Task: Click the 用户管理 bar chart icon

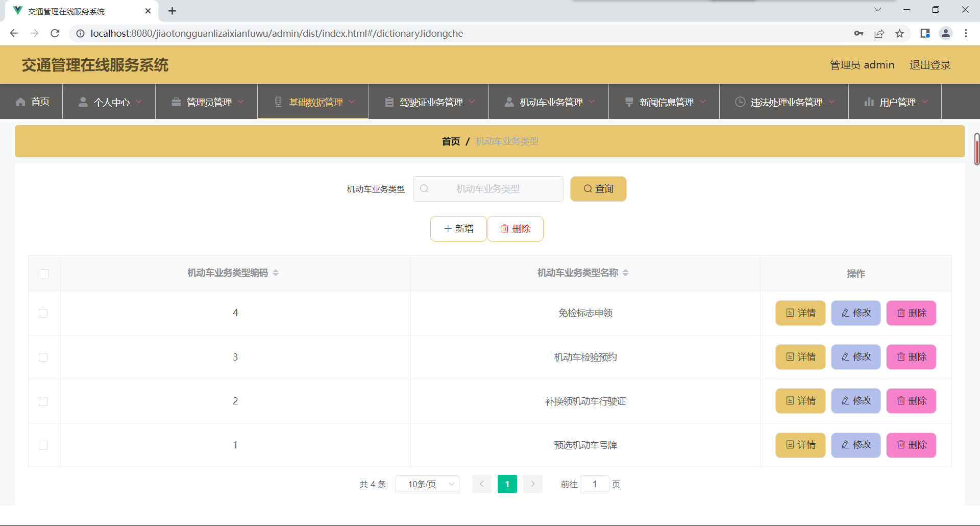Action: pos(870,102)
